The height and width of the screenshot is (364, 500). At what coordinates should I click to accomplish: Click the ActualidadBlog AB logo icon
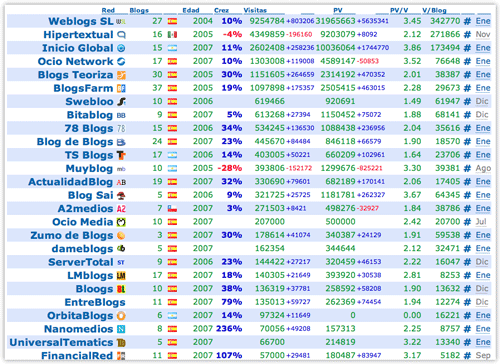(x=121, y=182)
